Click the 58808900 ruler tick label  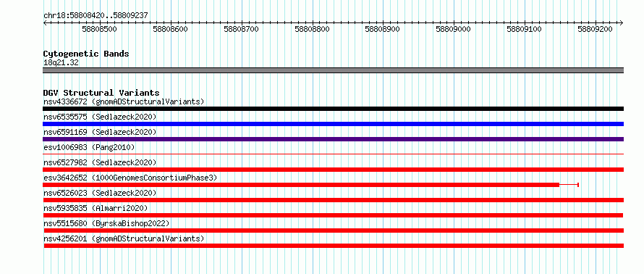[383, 29]
